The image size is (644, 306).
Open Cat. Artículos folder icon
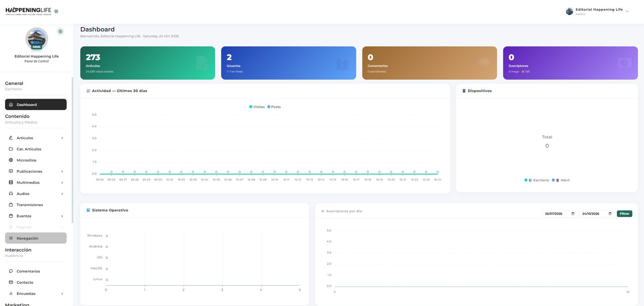pyautogui.click(x=11, y=149)
